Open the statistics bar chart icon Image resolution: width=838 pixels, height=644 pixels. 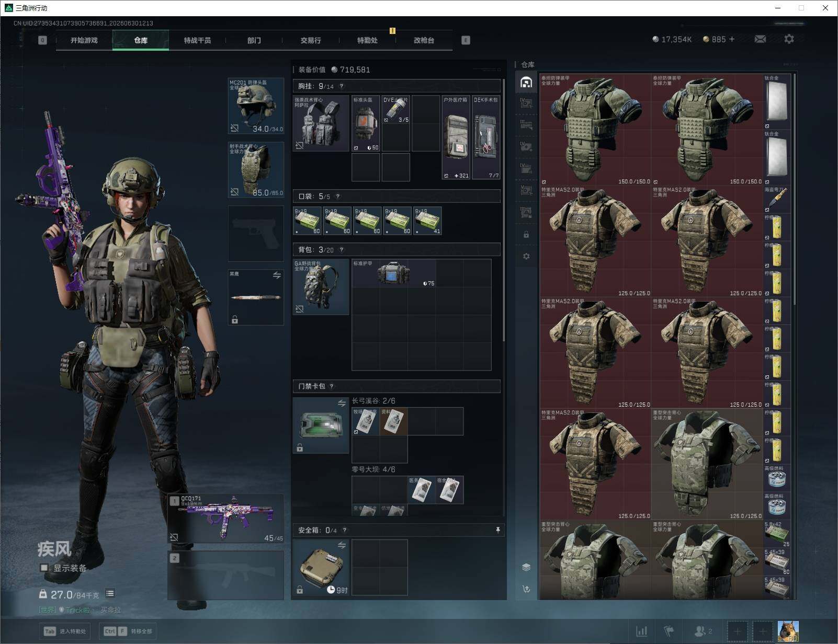(x=641, y=631)
